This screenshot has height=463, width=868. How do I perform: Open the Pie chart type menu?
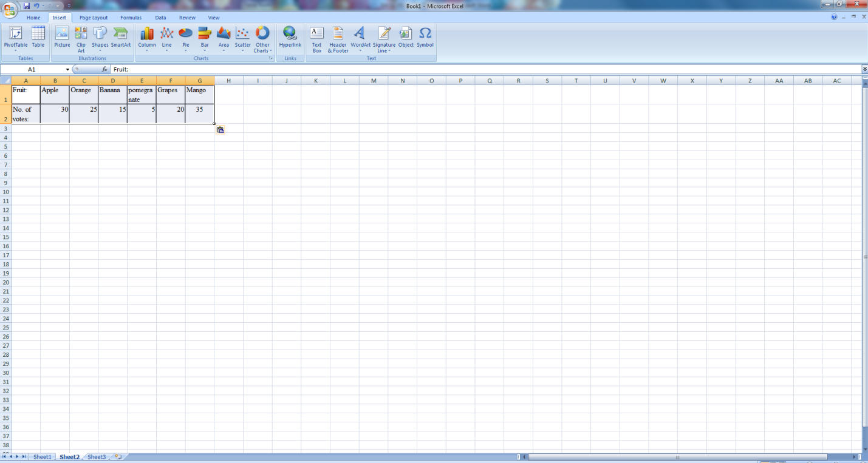pyautogui.click(x=186, y=39)
